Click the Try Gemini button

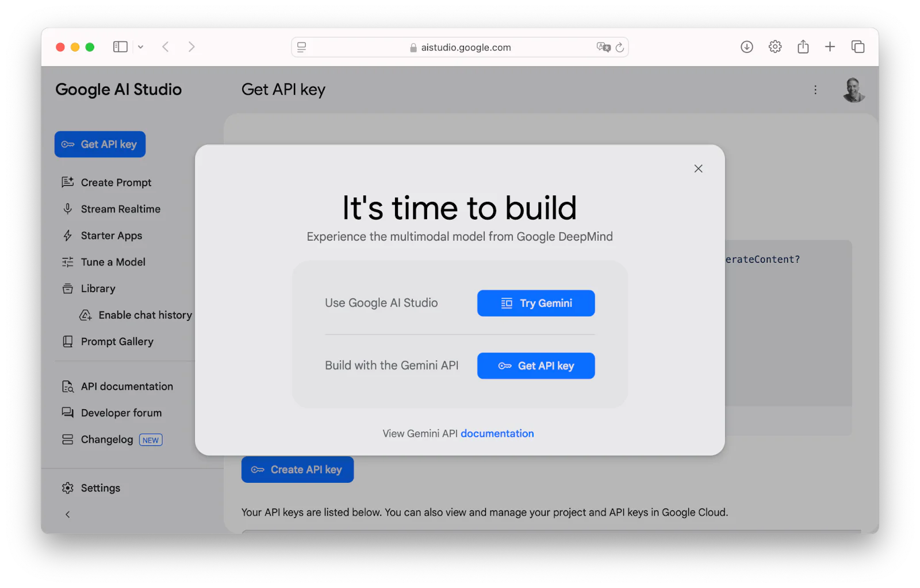click(x=536, y=303)
